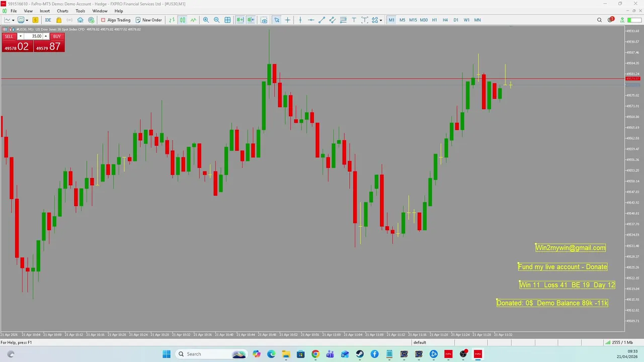Open the Insert menu
Screen dimensions: 644x362
[45, 11]
